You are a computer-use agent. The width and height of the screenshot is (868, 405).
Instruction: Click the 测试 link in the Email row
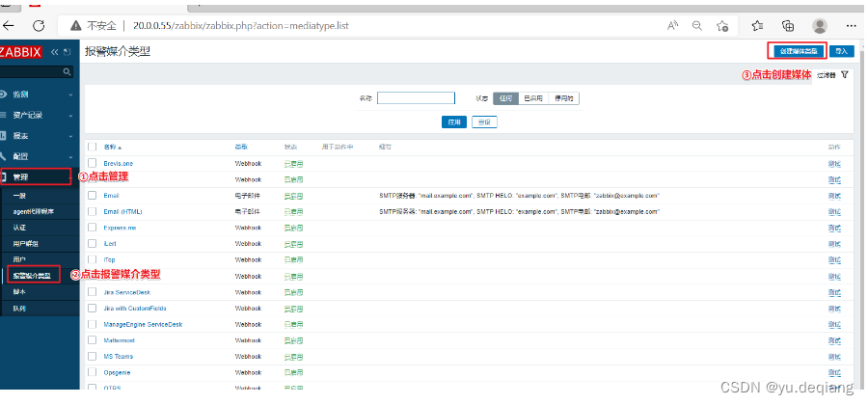[834, 196]
